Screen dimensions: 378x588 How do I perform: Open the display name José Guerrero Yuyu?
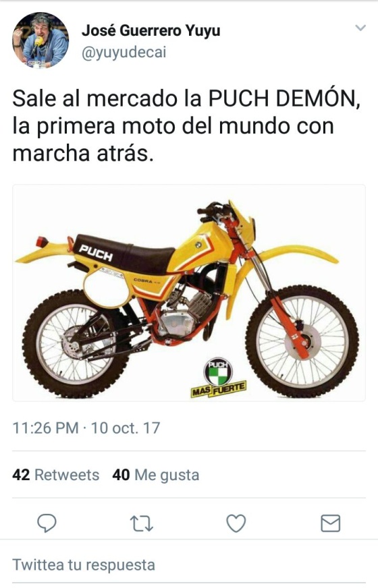[151, 30]
